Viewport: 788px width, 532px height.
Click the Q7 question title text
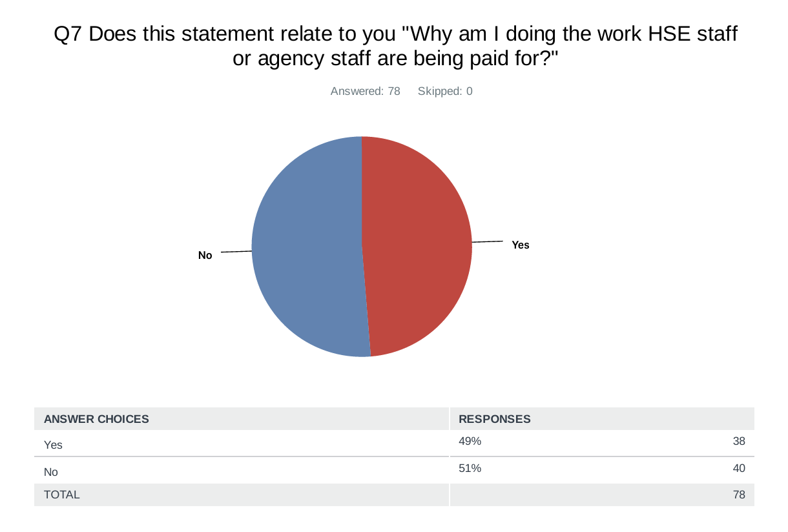[x=395, y=46]
